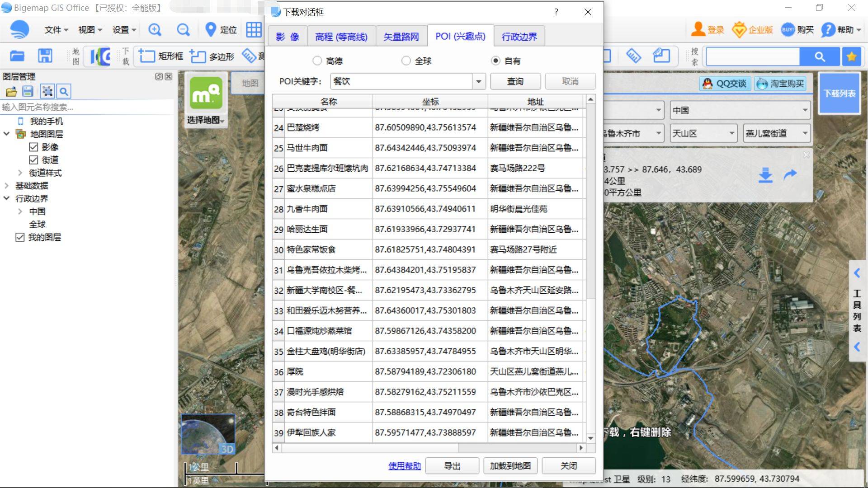Click the vertical scrollbar of POI table

(590, 201)
